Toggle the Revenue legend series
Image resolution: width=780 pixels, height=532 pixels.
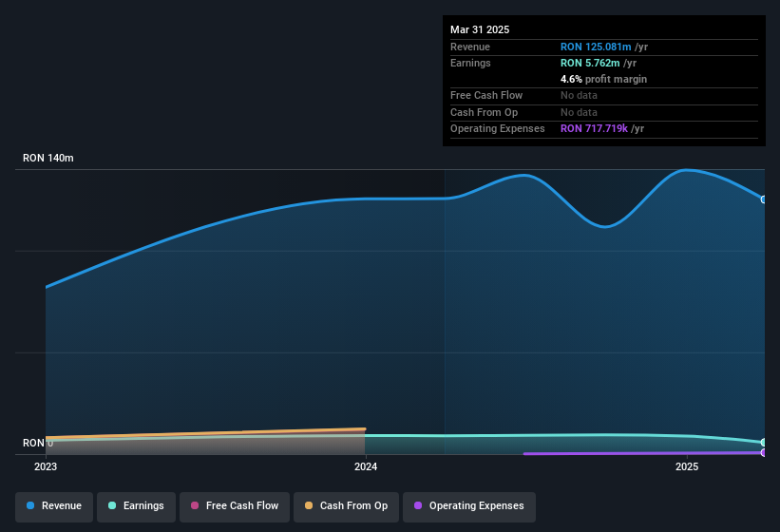[x=54, y=505]
